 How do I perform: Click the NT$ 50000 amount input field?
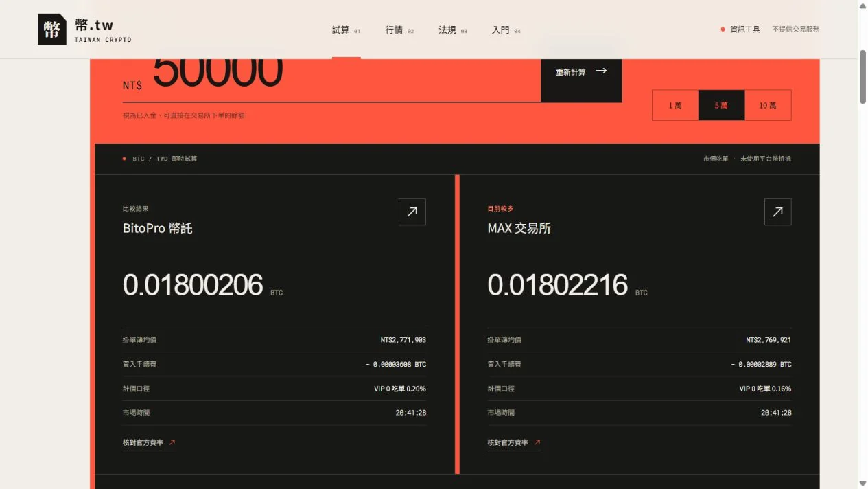point(331,80)
